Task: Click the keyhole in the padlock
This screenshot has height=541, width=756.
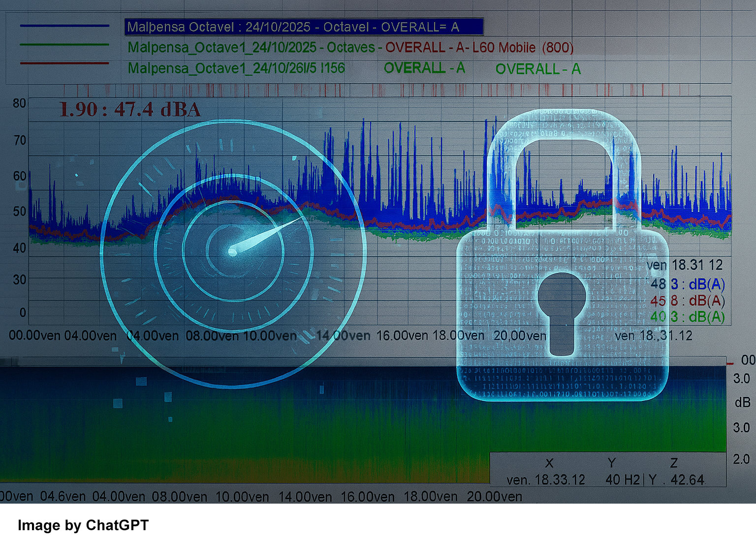Action: [x=562, y=310]
